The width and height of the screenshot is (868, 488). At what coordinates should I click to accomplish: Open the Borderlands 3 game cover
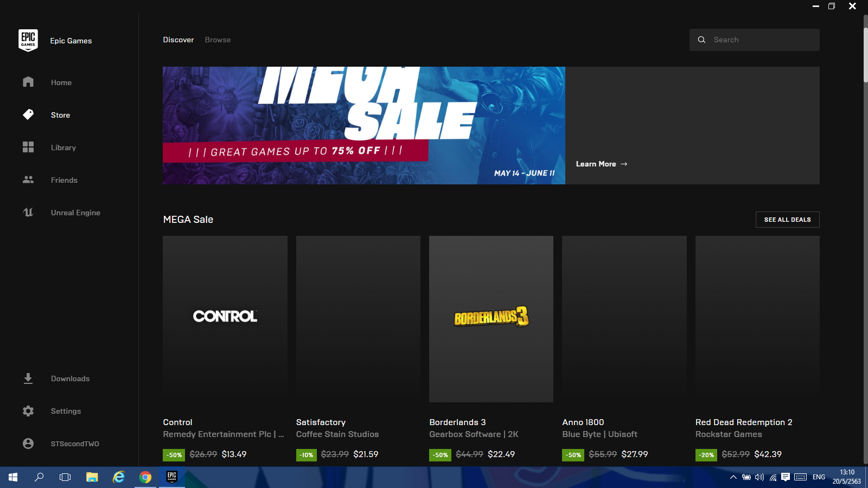coord(491,319)
